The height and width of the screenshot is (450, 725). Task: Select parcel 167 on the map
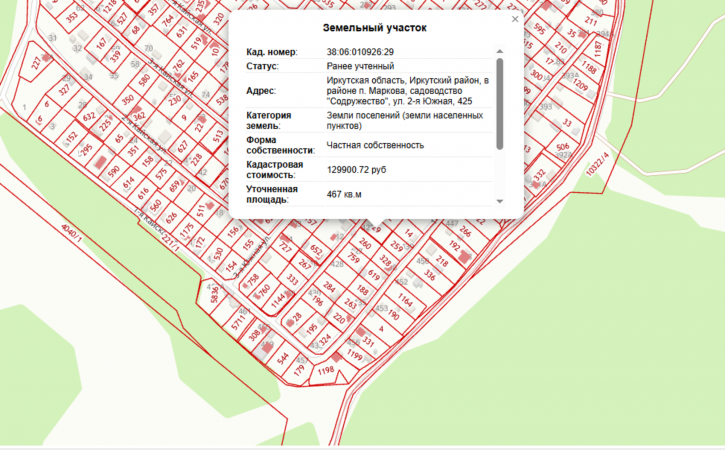[x=101, y=43]
